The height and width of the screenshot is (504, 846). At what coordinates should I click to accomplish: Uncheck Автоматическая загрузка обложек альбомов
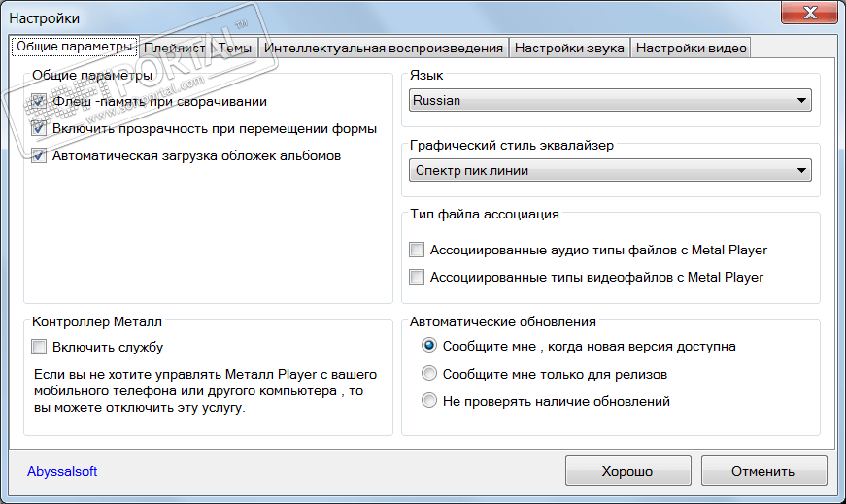pos(39,155)
